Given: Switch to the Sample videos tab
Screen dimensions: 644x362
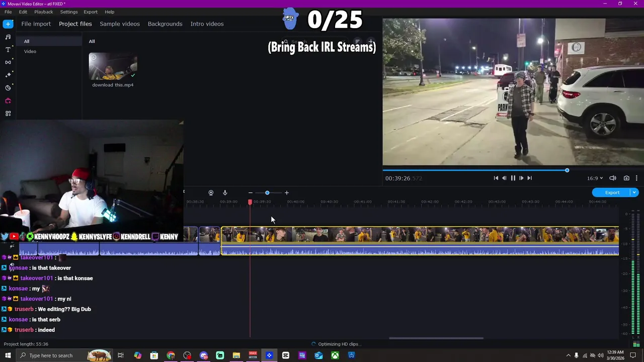Looking at the screenshot, I should pos(120,24).
